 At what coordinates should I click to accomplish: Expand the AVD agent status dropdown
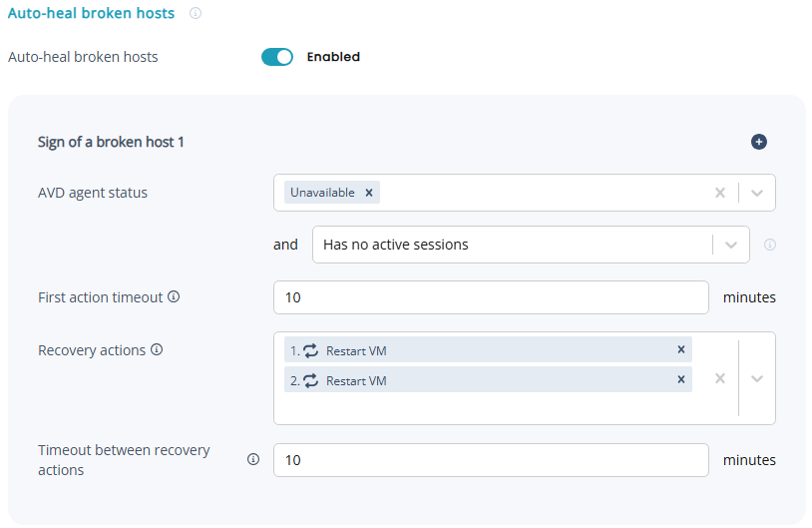pyautogui.click(x=757, y=193)
